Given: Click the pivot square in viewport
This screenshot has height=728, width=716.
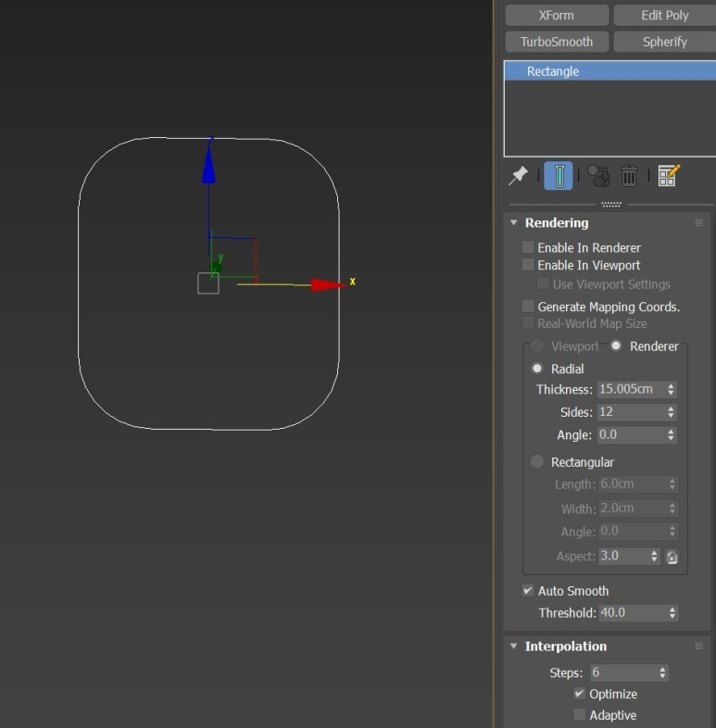Looking at the screenshot, I should [x=208, y=283].
